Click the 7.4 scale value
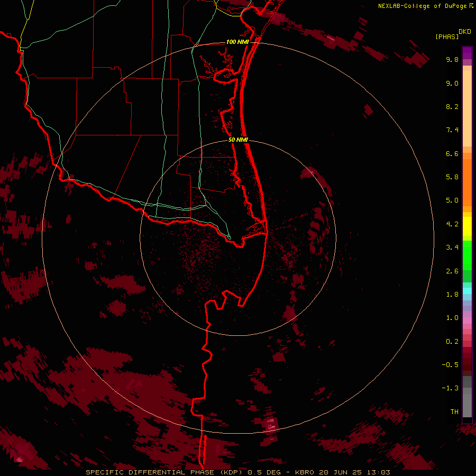This screenshot has width=476, height=476. (x=452, y=130)
